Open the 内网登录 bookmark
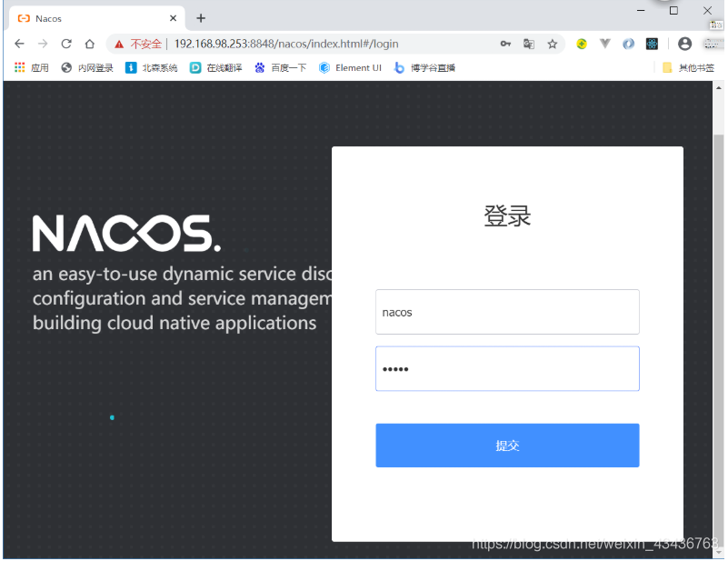This screenshot has width=728, height=561. 87,68
